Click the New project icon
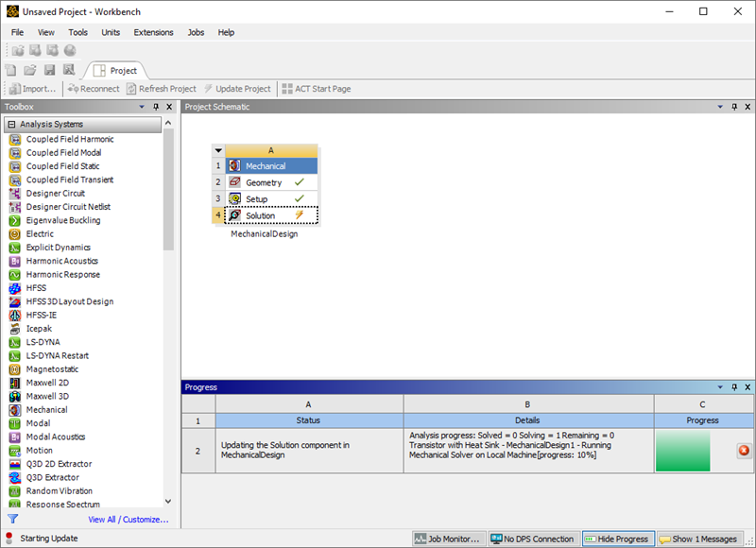This screenshot has height=548, width=756. click(x=11, y=70)
